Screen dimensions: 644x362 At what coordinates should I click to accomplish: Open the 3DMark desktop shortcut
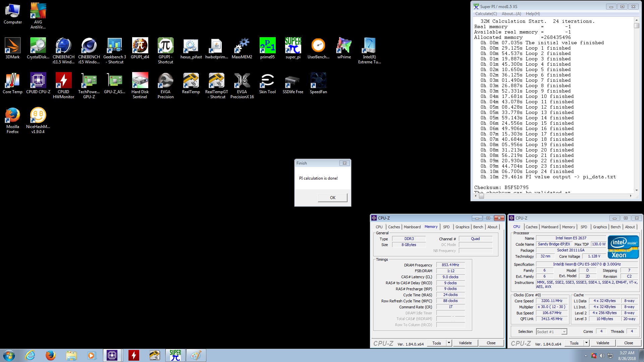coord(13,49)
